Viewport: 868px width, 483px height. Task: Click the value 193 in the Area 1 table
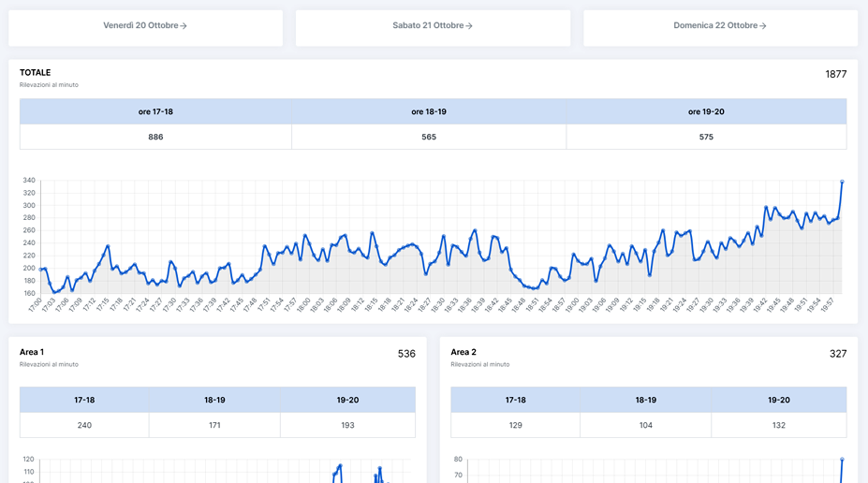pyautogui.click(x=347, y=426)
